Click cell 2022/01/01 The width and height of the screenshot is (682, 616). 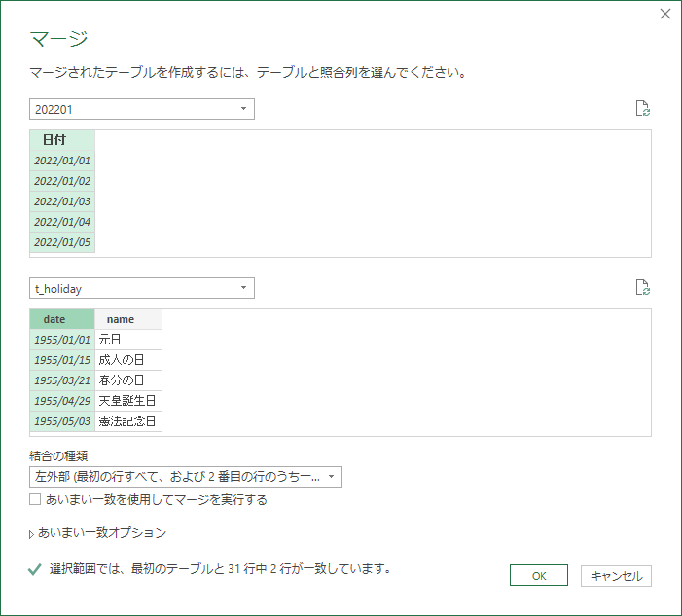(x=62, y=161)
